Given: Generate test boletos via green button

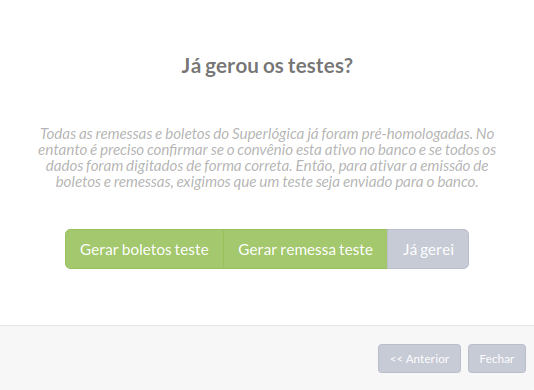Looking at the screenshot, I should (x=144, y=249).
